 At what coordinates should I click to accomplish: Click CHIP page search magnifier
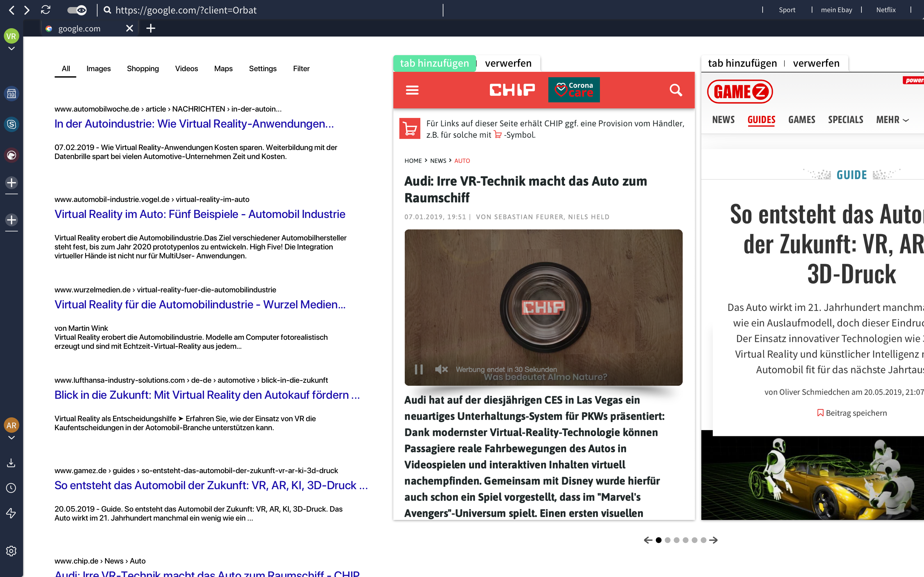coord(675,90)
